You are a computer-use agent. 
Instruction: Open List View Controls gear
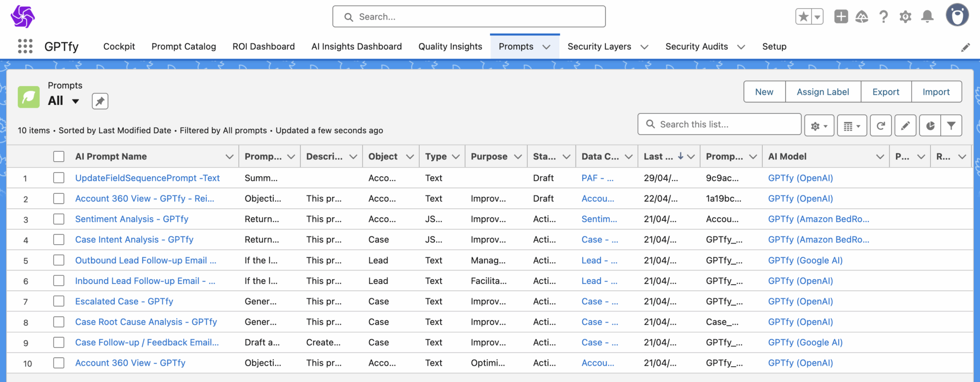819,125
